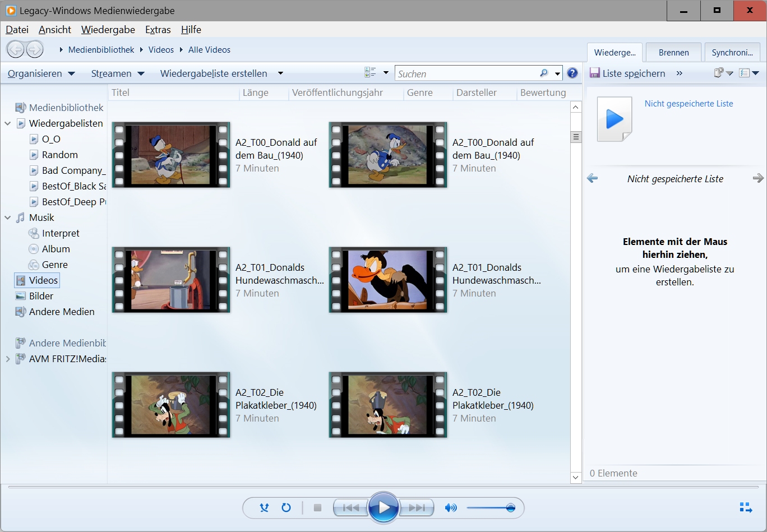Click Liste speichern button

627,73
